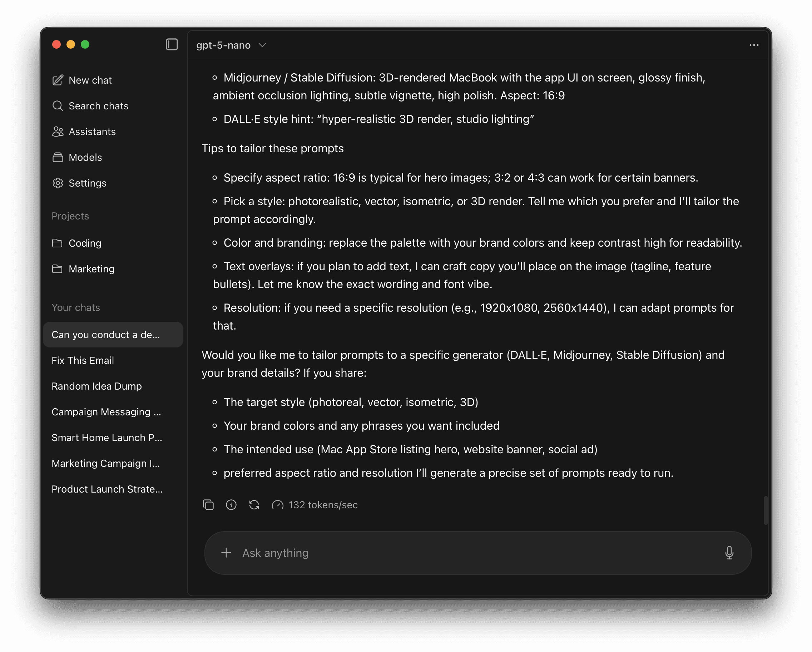Focus the Ask anything input field
Viewport: 812px width, 652px height.
click(475, 553)
